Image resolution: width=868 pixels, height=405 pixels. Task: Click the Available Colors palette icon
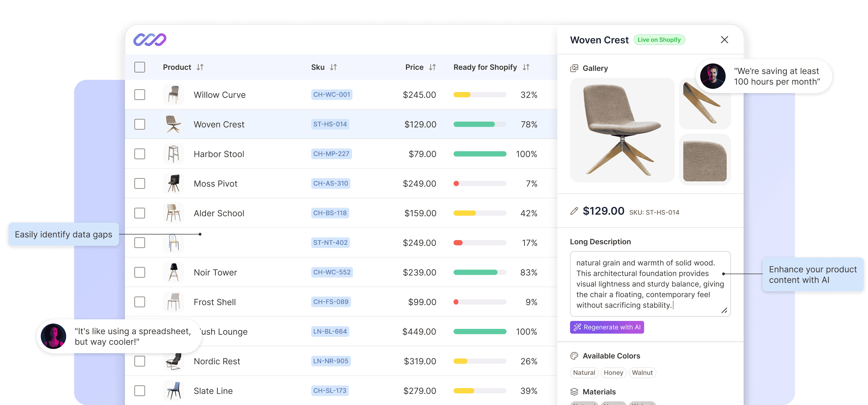(x=574, y=356)
